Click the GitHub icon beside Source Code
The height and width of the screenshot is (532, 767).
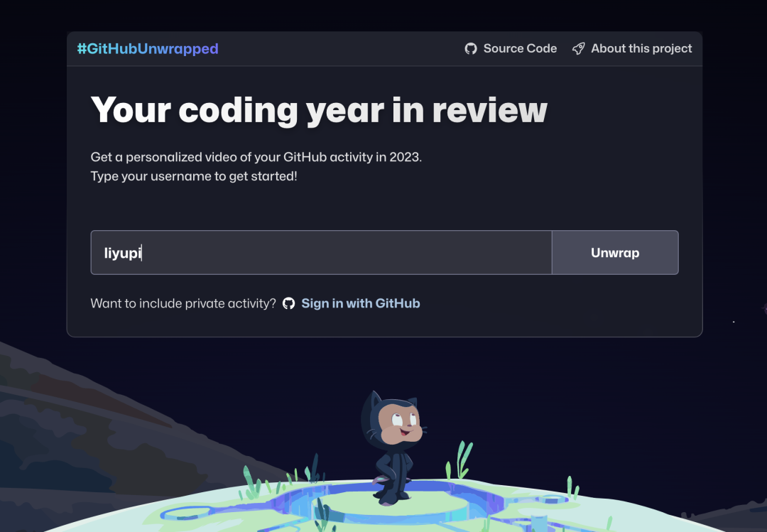(471, 48)
